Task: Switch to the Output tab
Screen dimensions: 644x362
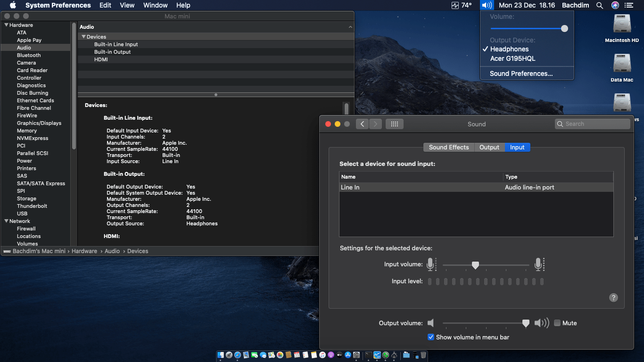Action: pos(489,147)
